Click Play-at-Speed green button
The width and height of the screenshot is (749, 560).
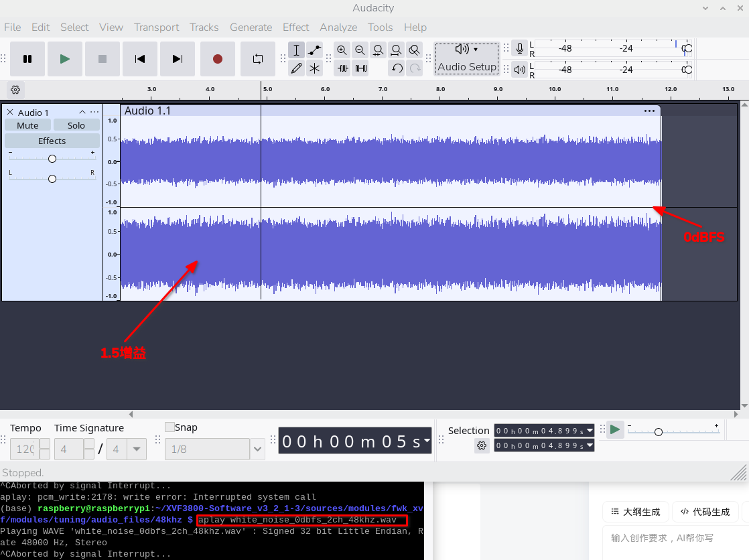coord(615,429)
